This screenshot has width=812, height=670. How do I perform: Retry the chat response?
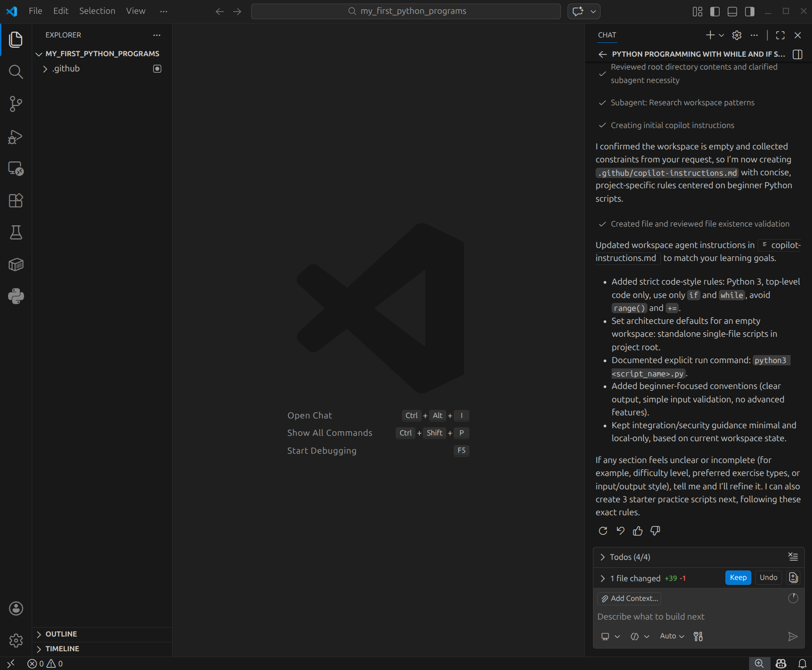603,530
